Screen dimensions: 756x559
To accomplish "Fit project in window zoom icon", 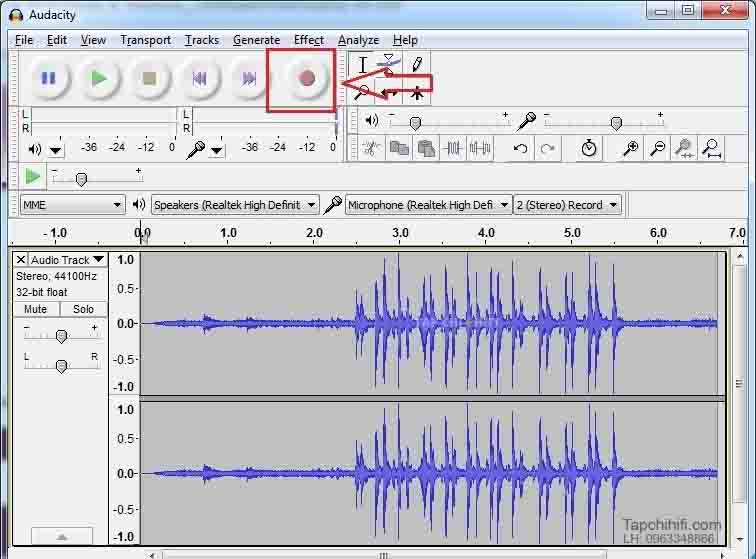I will (x=712, y=148).
